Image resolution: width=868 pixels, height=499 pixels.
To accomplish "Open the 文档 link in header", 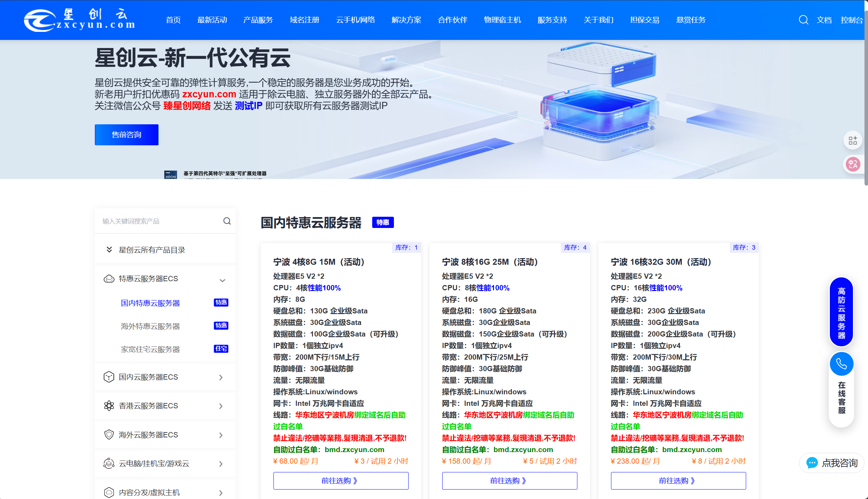I will [x=824, y=20].
